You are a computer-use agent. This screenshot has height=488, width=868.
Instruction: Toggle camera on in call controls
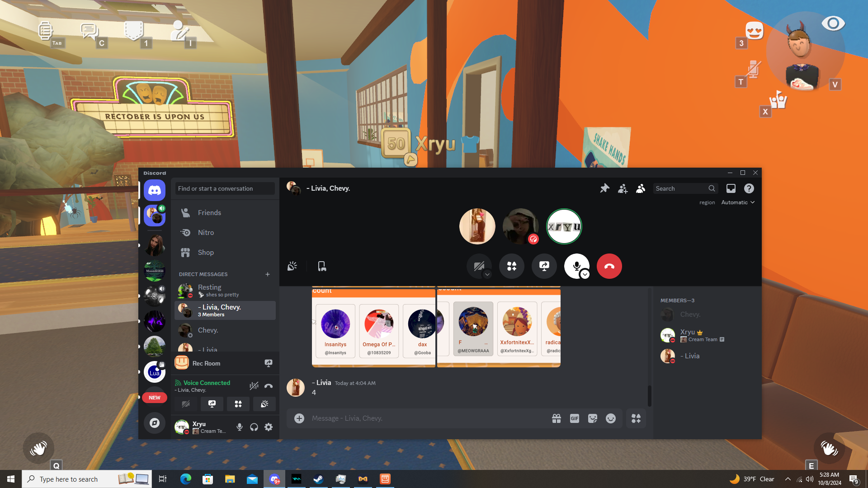click(x=478, y=266)
